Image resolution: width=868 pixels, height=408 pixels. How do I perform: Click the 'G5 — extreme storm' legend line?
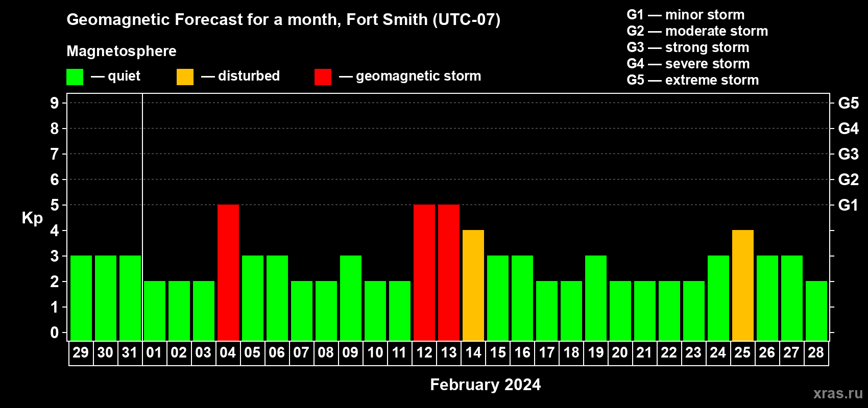tap(693, 80)
